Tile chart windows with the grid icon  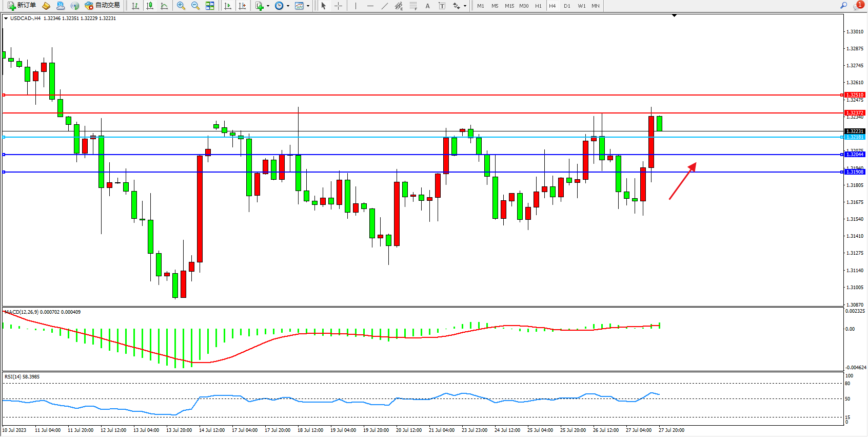[210, 6]
